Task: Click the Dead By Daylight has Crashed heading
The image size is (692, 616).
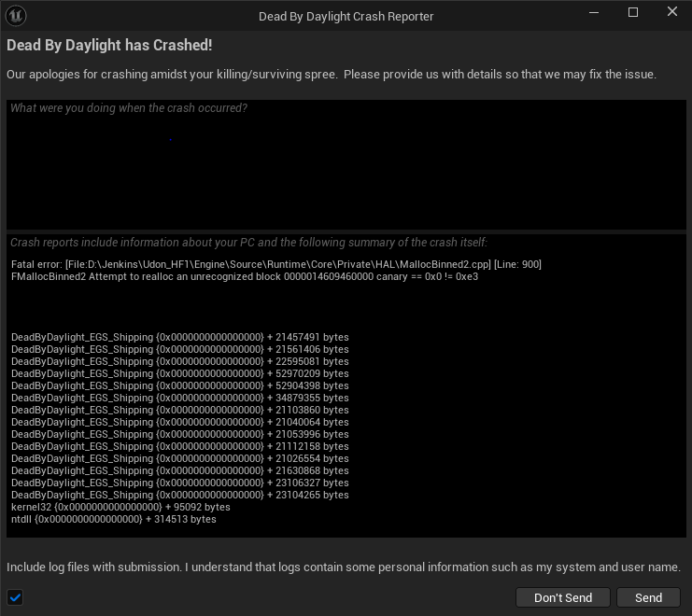Action: point(109,45)
